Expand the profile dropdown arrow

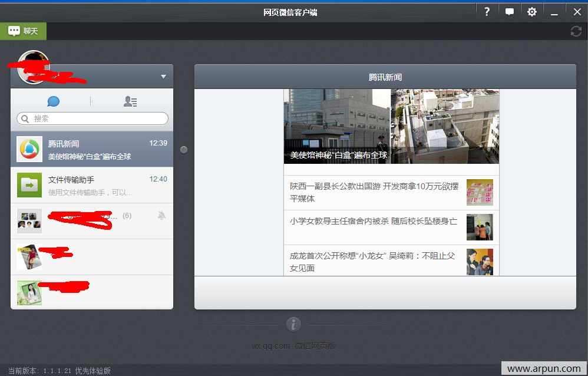point(163,77)
